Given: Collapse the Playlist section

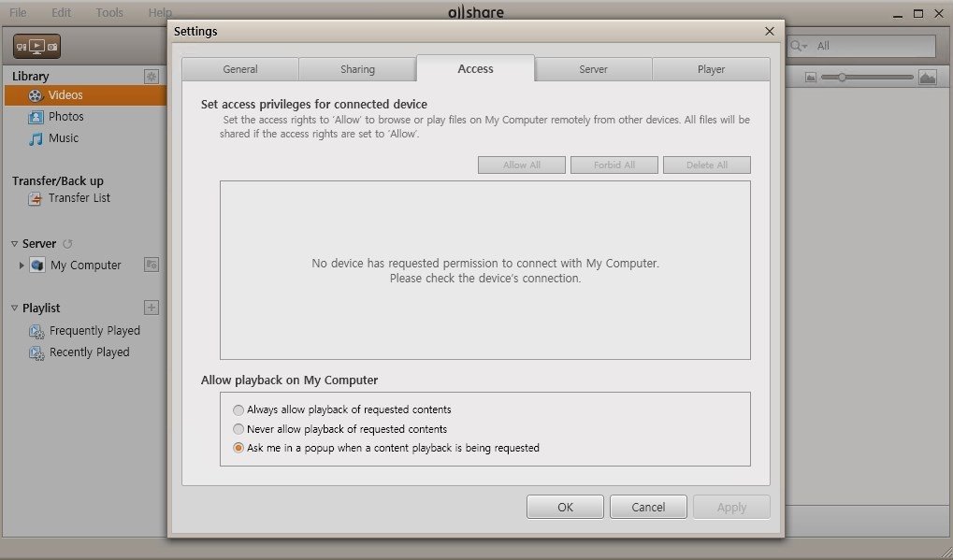Looking at the screenshot, I should tap(15, 308).
